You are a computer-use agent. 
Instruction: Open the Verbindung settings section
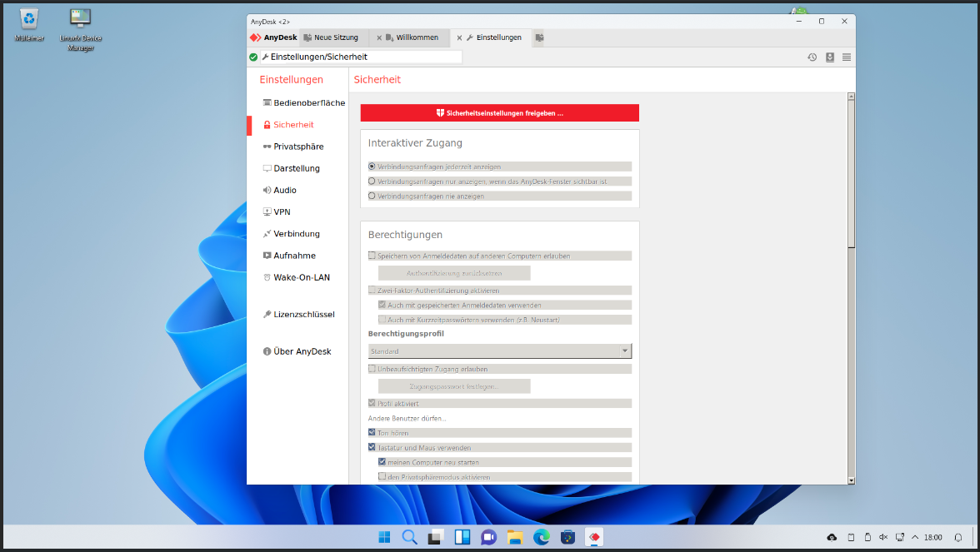292,233
